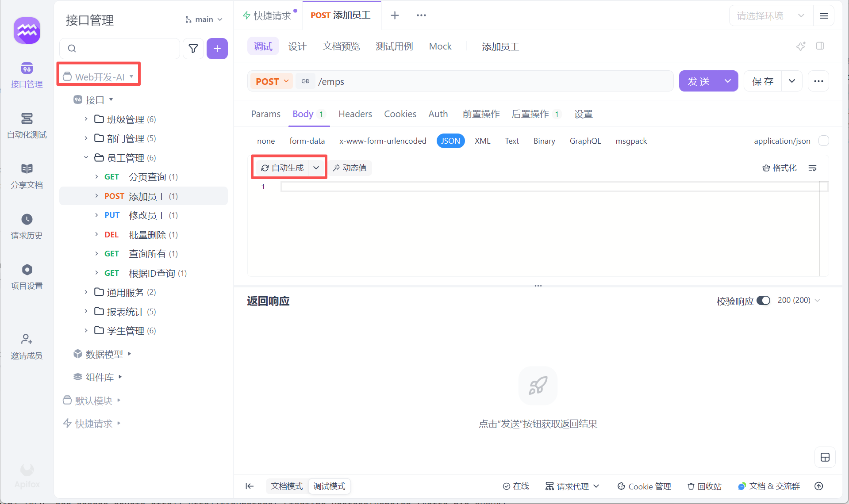Select PUT 修改员工 in the tree

coord(143,215)
